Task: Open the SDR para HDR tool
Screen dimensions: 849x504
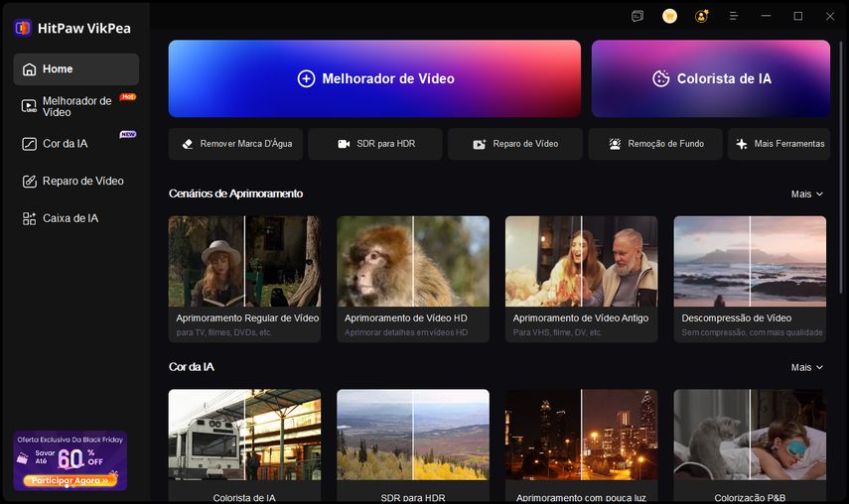Action: pos(375,144)
